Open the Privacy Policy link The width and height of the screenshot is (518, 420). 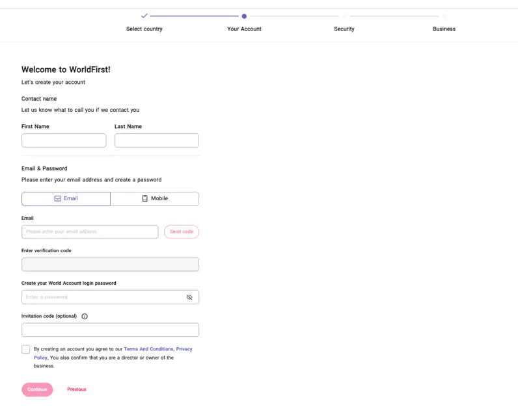(184, 348)
